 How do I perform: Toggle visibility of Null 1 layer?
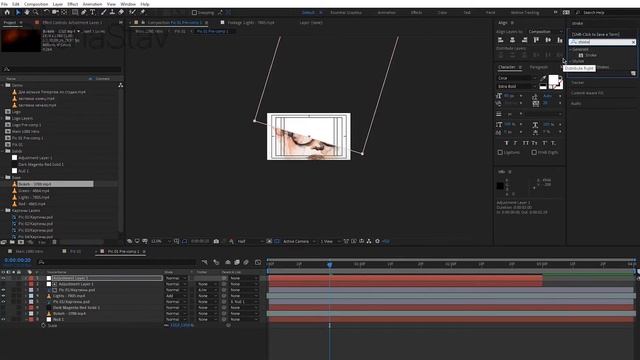click(x=3, y=320)
